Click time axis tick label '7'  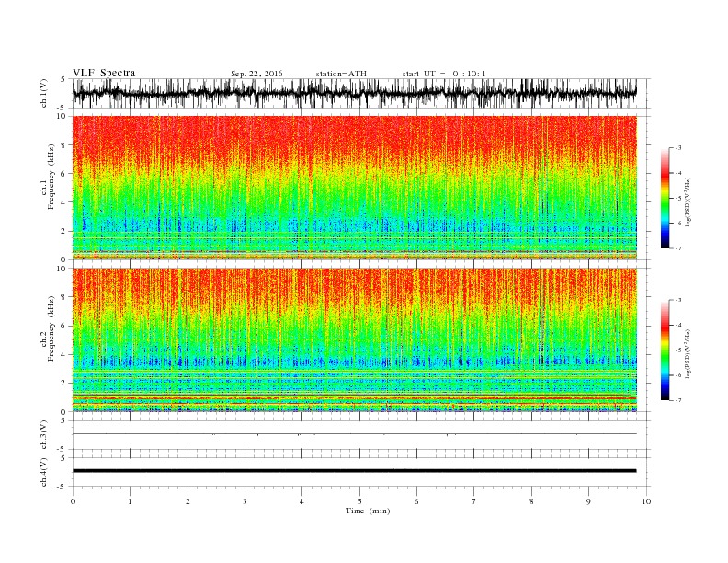[x=474, y=501]
